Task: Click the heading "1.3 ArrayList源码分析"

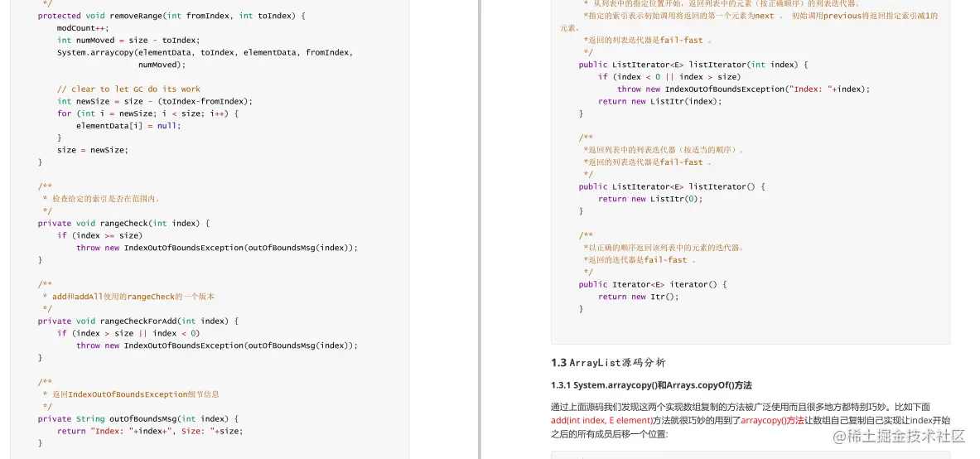Action: tap(608, 363)
